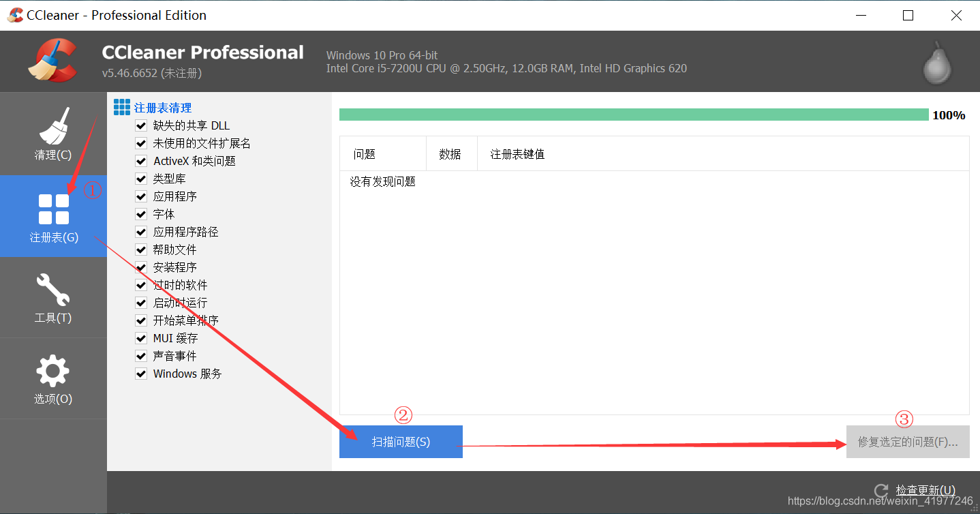The height and width of the screenshot is (514, 980).
Task: Disable 开始菜单排序 checkbox
Action: click(141, 320)
